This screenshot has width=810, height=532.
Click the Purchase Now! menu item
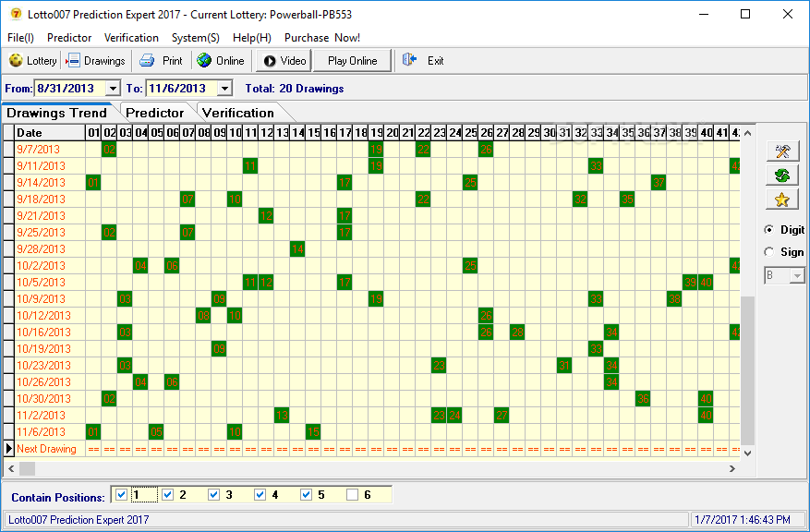click(322, 38)
